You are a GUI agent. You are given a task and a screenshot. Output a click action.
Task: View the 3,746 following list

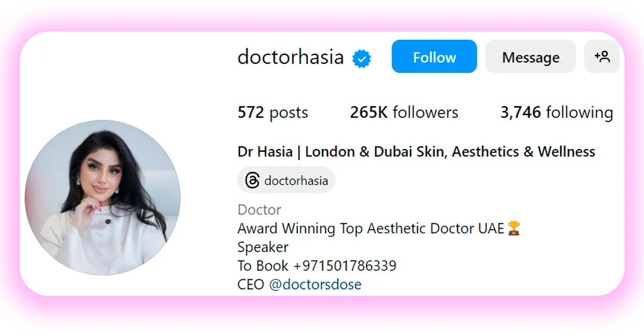click(557, 113)
